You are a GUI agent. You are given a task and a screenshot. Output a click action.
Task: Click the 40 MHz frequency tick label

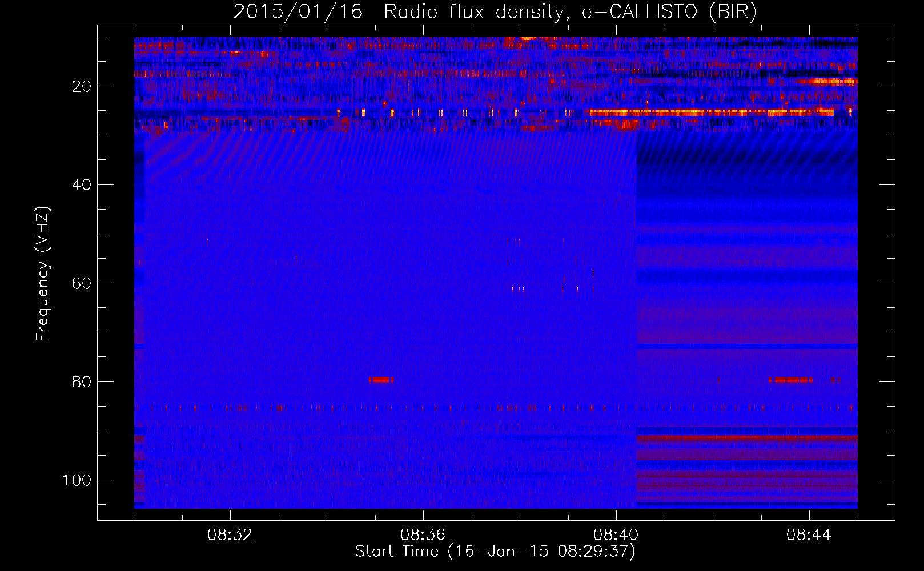(x=82, y=185)
